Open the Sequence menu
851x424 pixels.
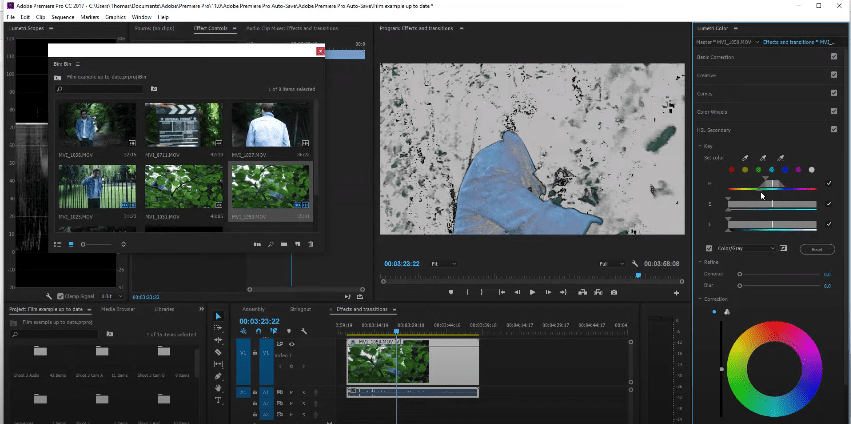(63, 17)
